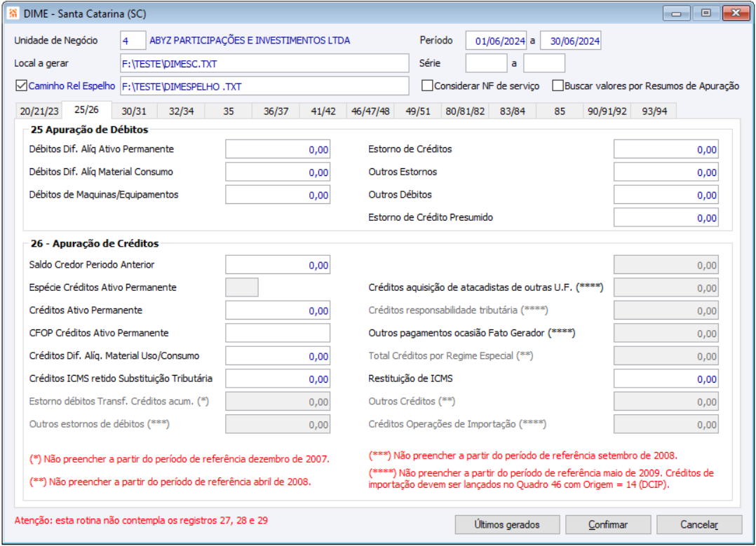Viewport: 756px width, 546px height.
Task: Click the Confirmar button
Action: [608, 525]
